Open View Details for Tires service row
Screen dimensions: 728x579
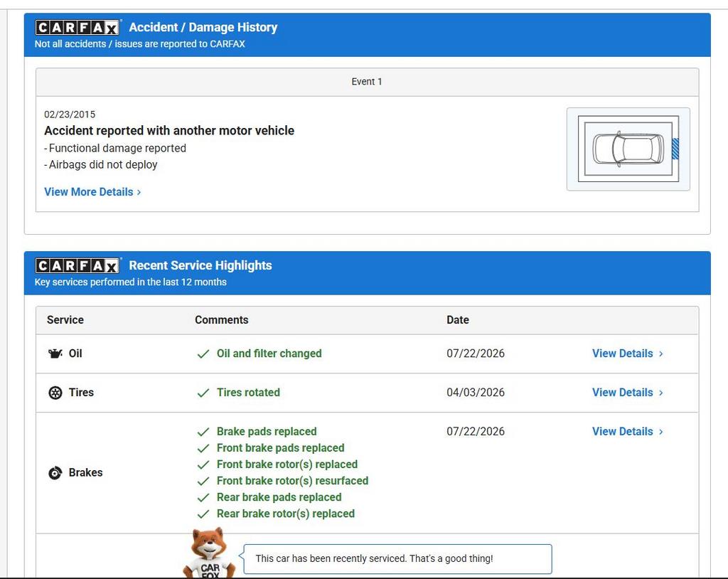click(627, 393)
